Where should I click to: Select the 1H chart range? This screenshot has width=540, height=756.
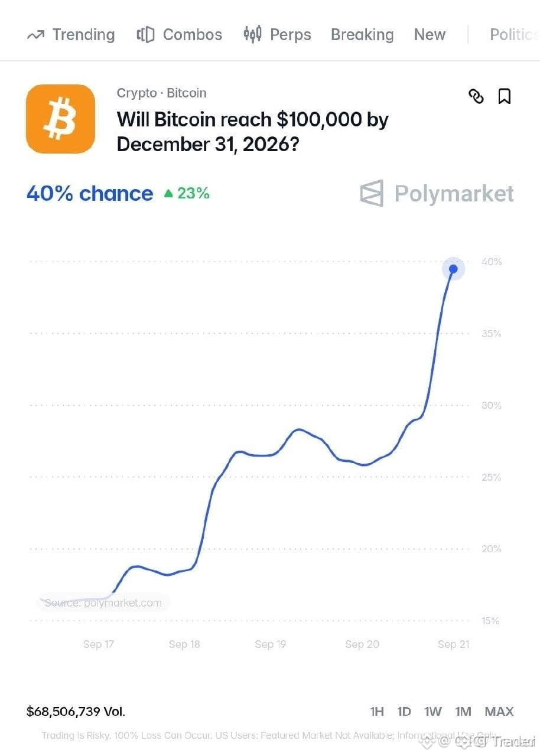tap(377, 711)
